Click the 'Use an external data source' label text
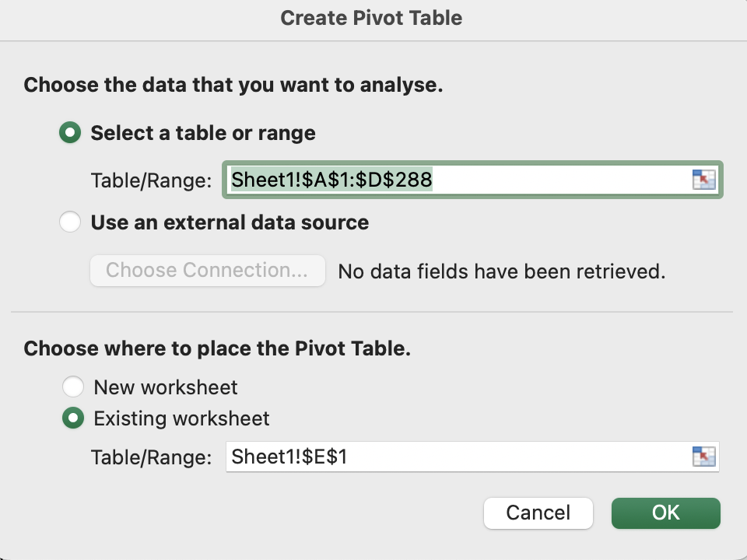Viewport: 747px width, 560px height. [230, 222]
